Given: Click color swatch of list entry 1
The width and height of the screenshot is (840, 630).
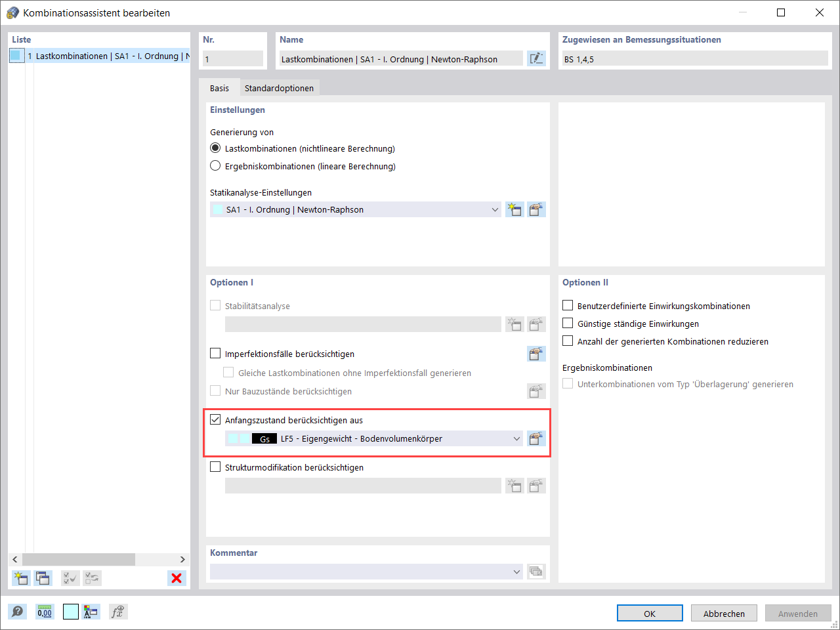Looking at the screenshot, I should tap(17, 56).
